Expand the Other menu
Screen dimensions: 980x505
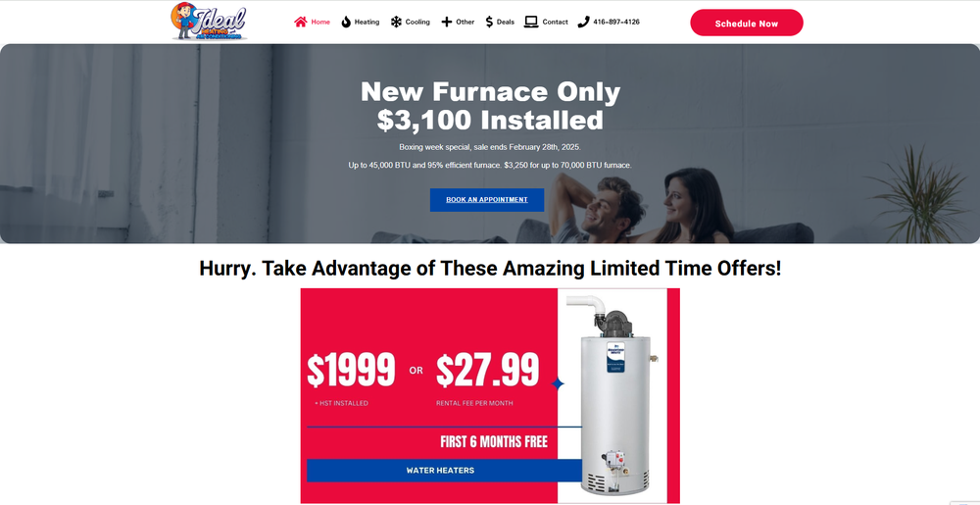[465, 22]
